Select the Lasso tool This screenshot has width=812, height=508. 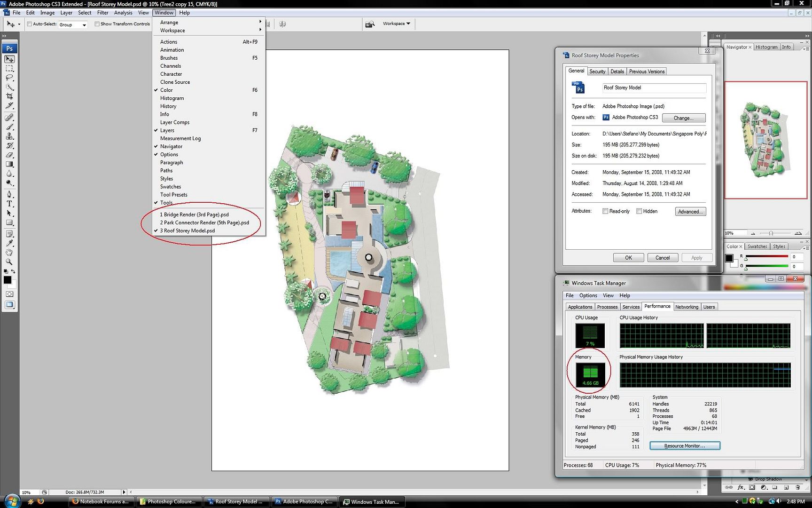tap(9, 78)
